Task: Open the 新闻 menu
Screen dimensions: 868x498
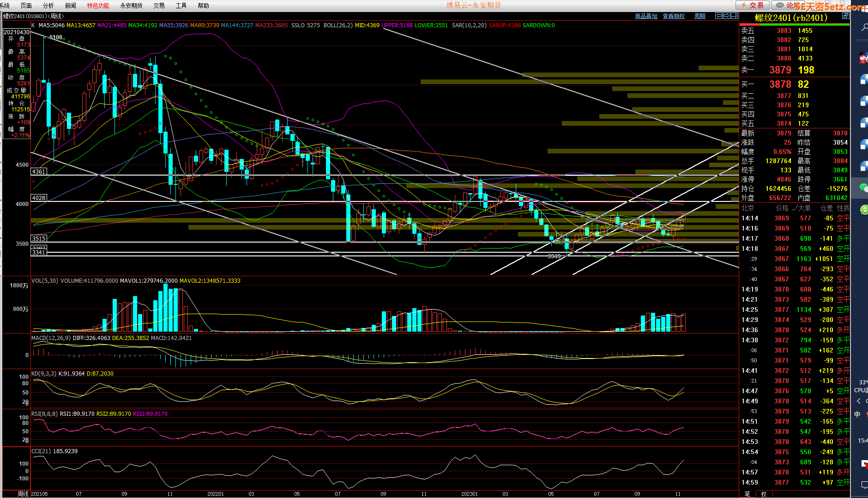Action: click(70, 6)
